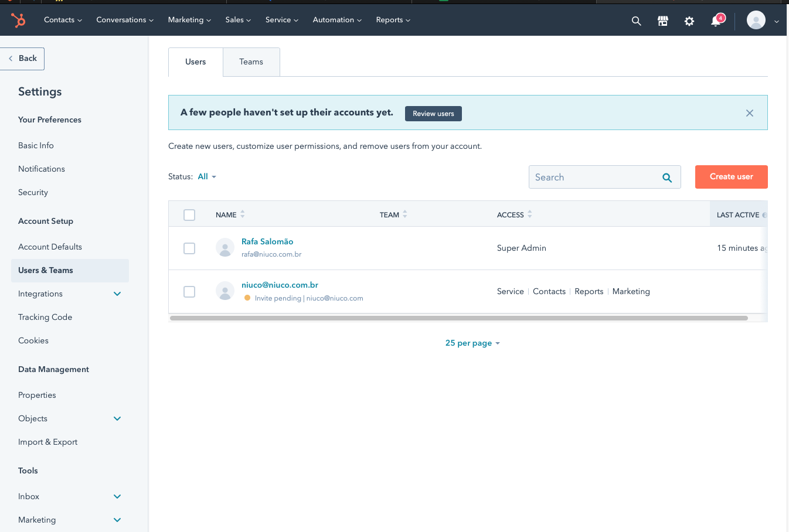Screen dimensions: 789x532
Task: Click the Back button
Action: coord(22,59)
